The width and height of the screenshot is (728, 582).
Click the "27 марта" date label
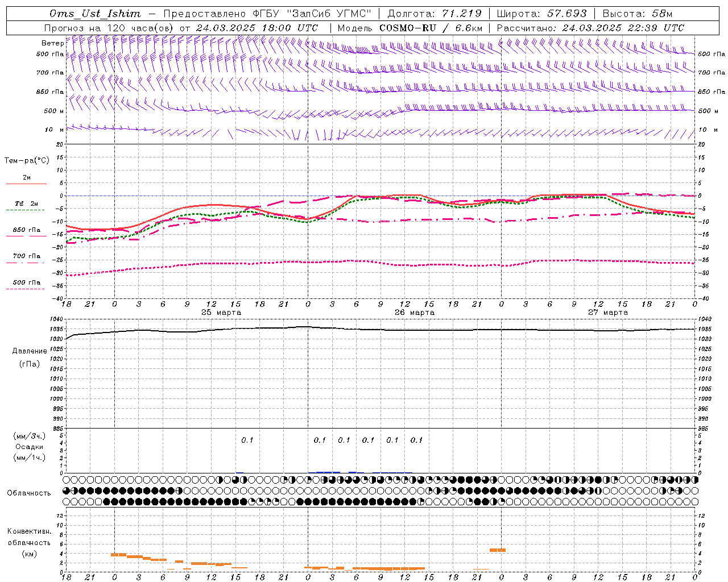608,313
